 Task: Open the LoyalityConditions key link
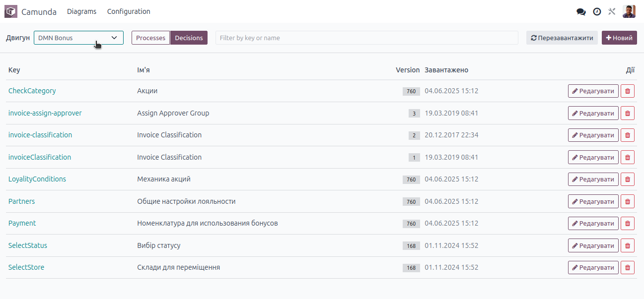37,179
